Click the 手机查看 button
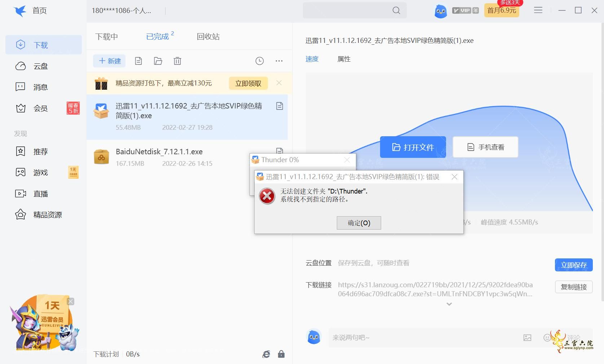Viewport: 604px width, 364px height. point(485,147)
